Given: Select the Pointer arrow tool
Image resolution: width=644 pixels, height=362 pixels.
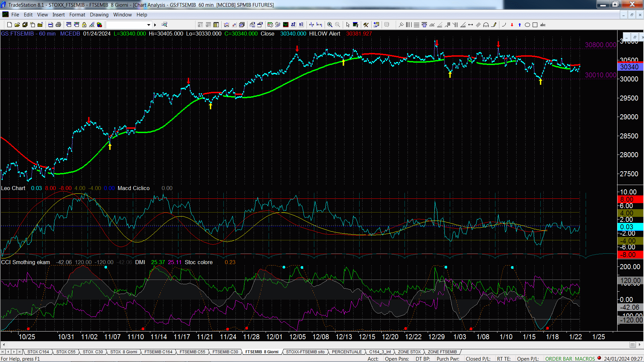Looking at the screenshot, I should pyautogui.click(x=348, y=24).
